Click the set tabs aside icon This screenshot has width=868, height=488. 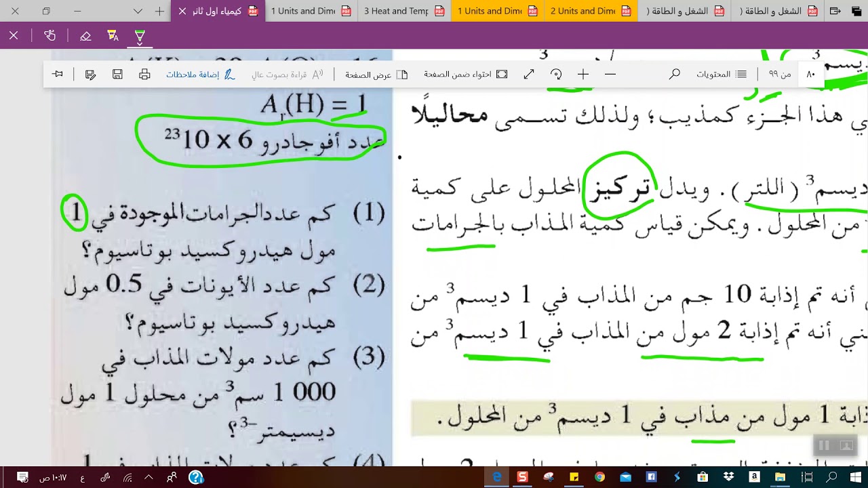pyautogui.click(x=835, y=11)
